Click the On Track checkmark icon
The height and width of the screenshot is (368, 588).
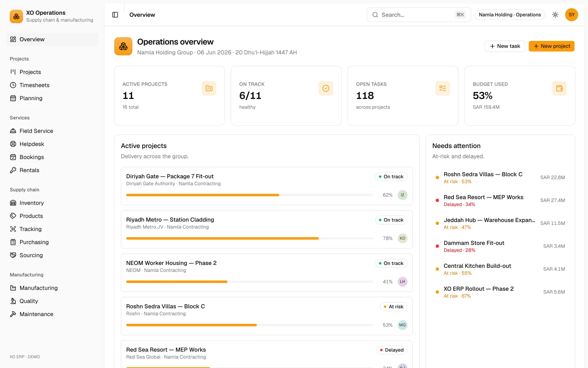point(326,88)
